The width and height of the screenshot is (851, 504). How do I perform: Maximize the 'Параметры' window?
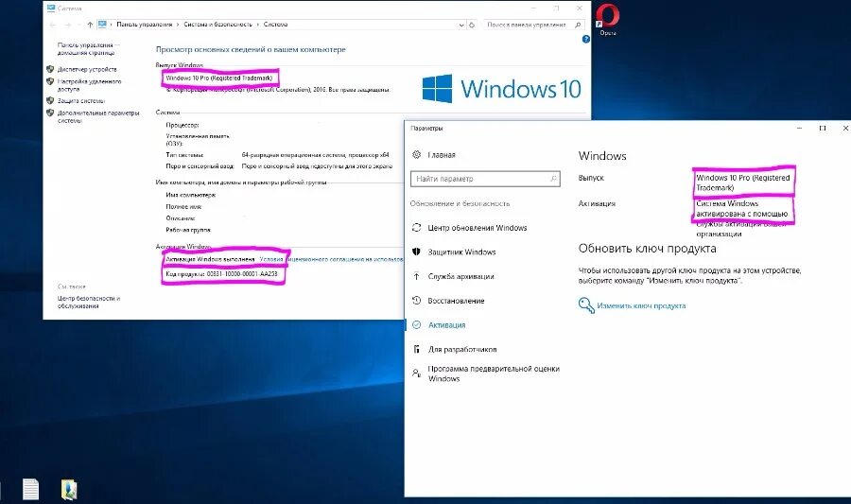click(823, 129)
